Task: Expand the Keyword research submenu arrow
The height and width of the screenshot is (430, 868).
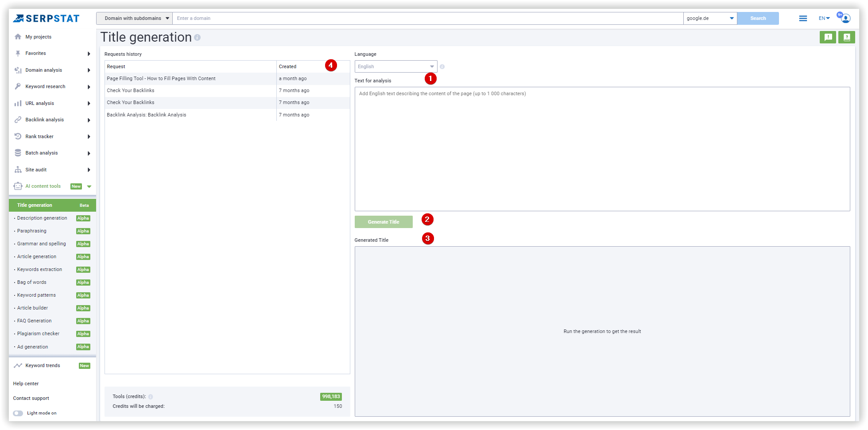Action: (x=89, y=87)
